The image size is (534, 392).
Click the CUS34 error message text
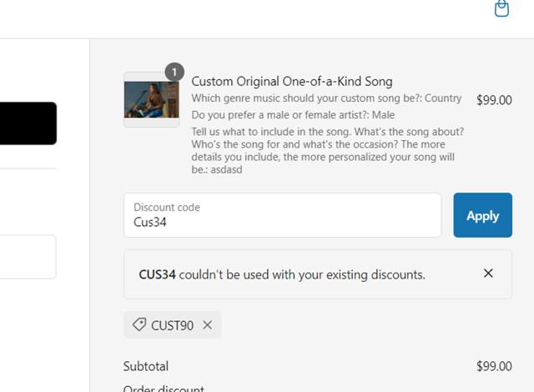(282, 274)
